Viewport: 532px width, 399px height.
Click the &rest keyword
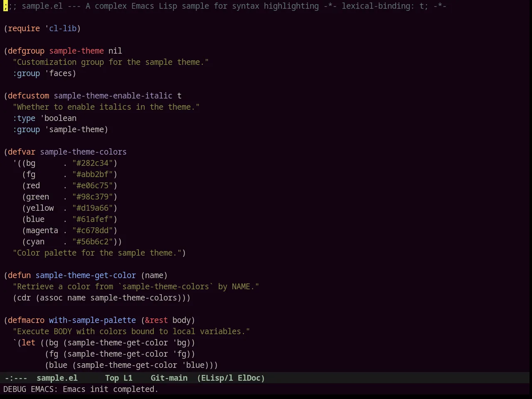(x=157, y=320)
